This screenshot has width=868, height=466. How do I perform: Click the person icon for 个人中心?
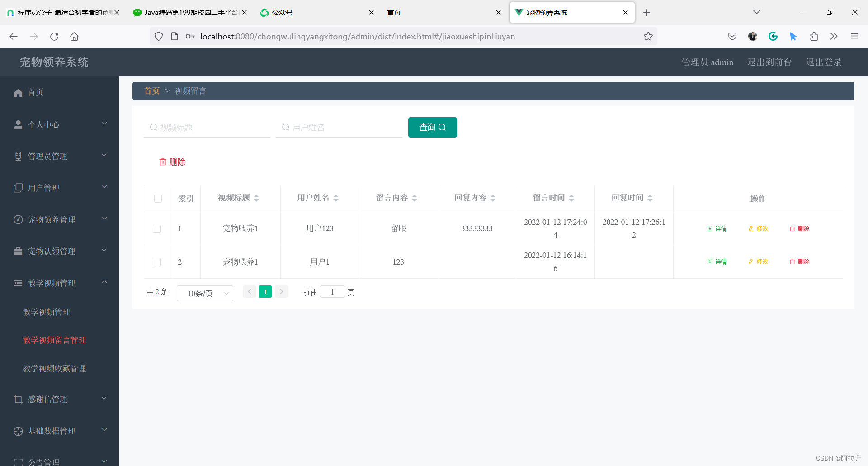(18, 124)
